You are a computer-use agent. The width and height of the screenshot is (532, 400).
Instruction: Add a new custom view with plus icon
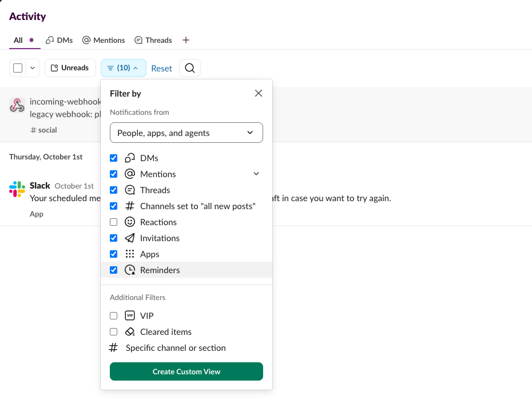point(185,41)
